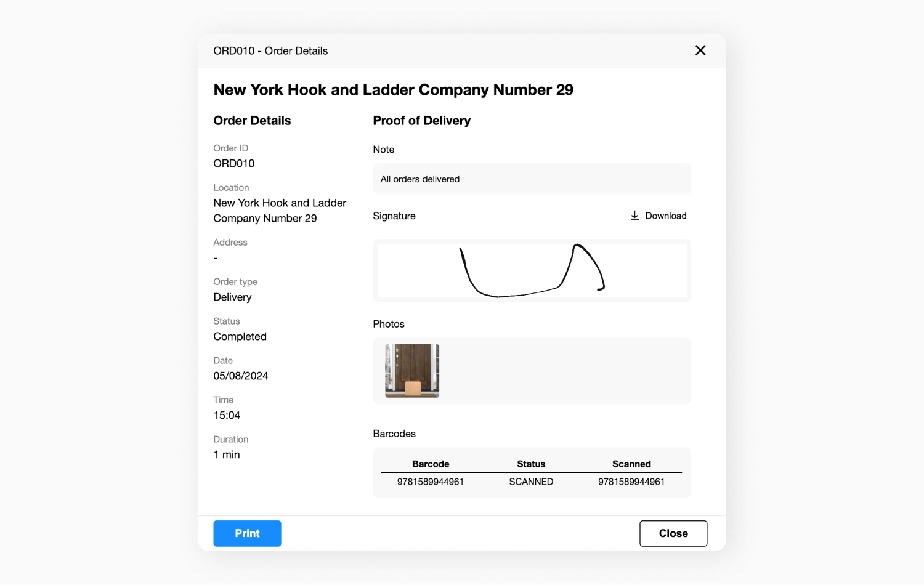Screen dimensions: 924x585
Task: Click the Close button in footer
Action: pos(673,533)
